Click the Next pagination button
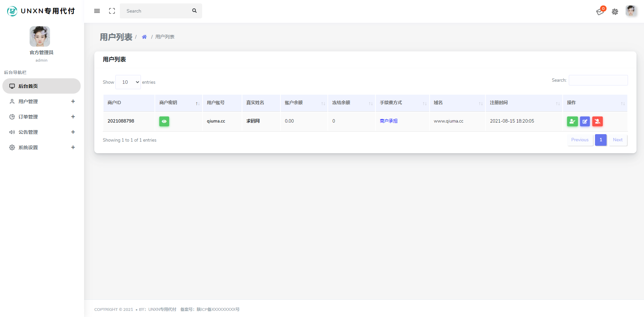This screenshot has width=644, height=317. [617, 140]
